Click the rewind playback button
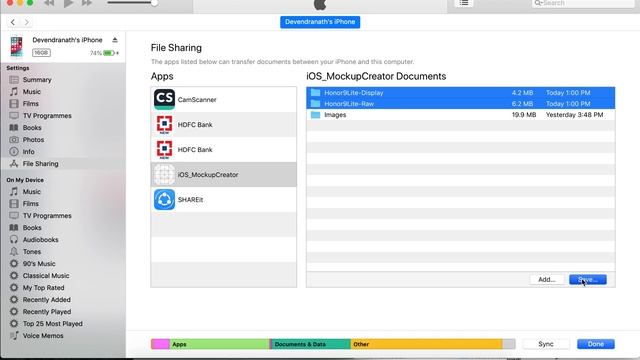 coord(49,3)
